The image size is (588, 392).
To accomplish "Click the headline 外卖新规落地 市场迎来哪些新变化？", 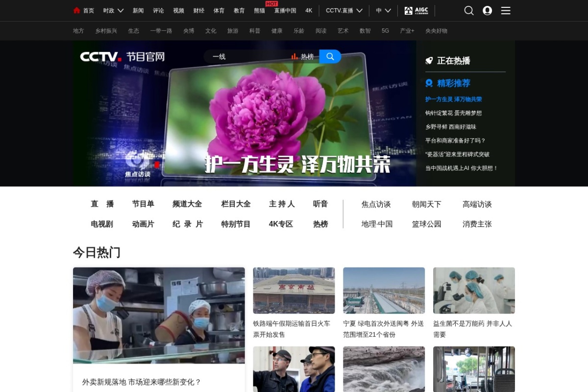I will click(142, 382).
